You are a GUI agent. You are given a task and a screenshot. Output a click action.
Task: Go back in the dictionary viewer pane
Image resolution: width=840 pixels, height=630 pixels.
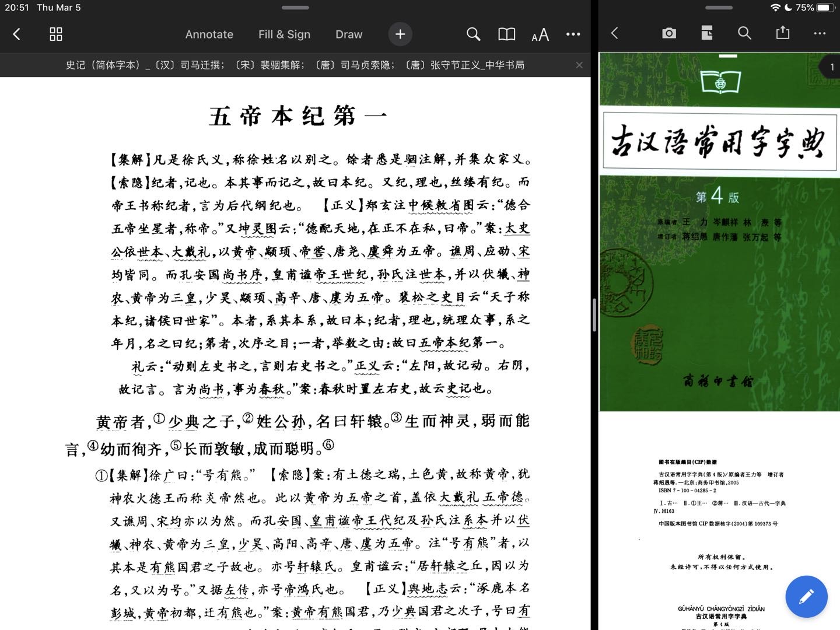pos(614,33)
